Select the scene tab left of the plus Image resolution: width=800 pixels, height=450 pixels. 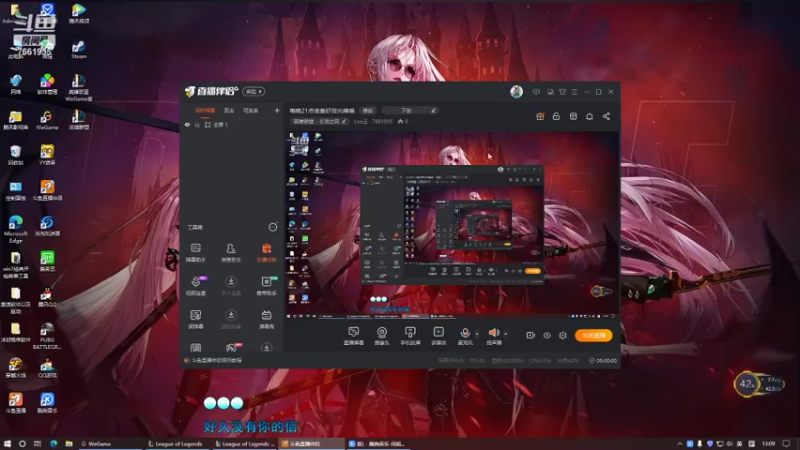pos(251,111)
